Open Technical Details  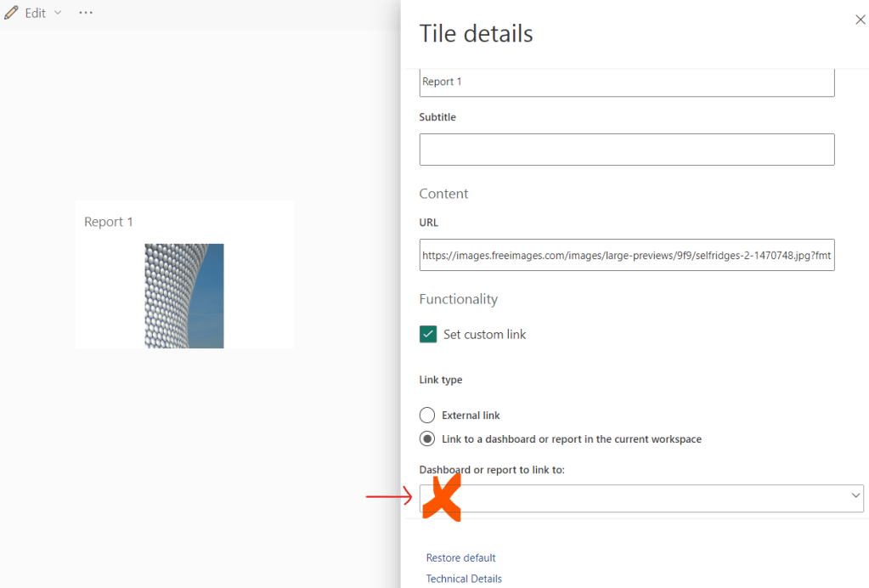pos(464,578)
